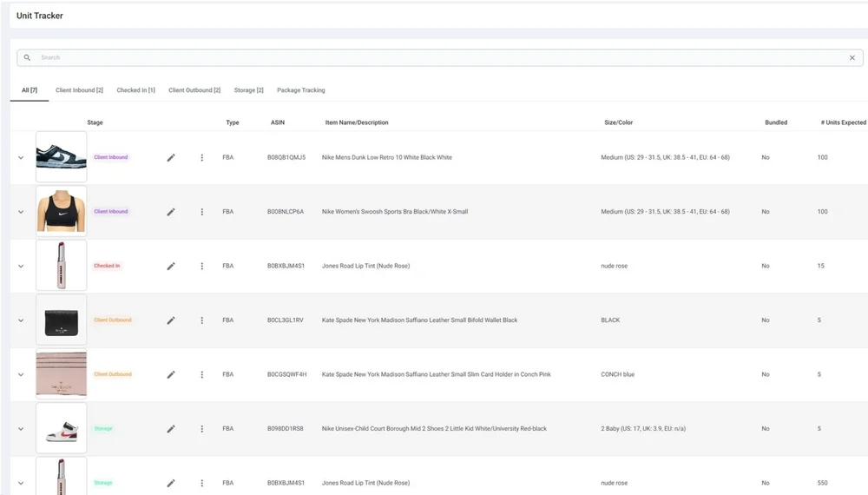Edit the Nike Mens Dunk Low row
This screenshot has height=495, width=868.
171,158
